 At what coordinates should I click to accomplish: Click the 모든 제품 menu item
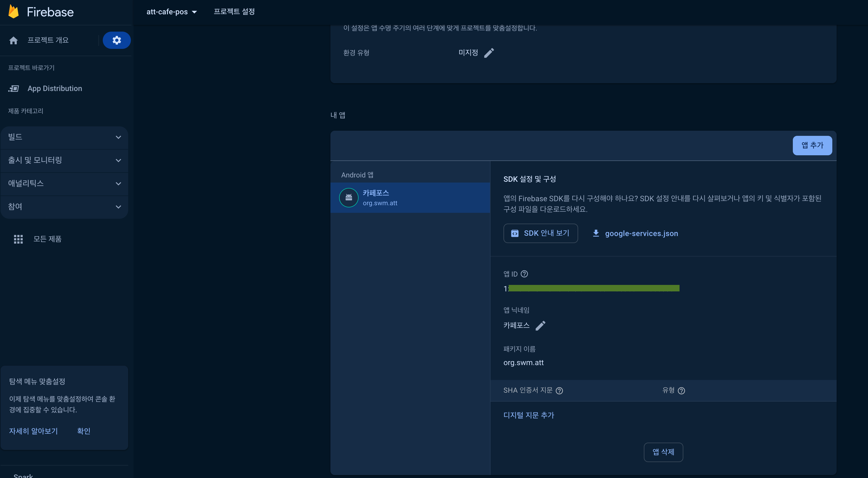[47, 239]
